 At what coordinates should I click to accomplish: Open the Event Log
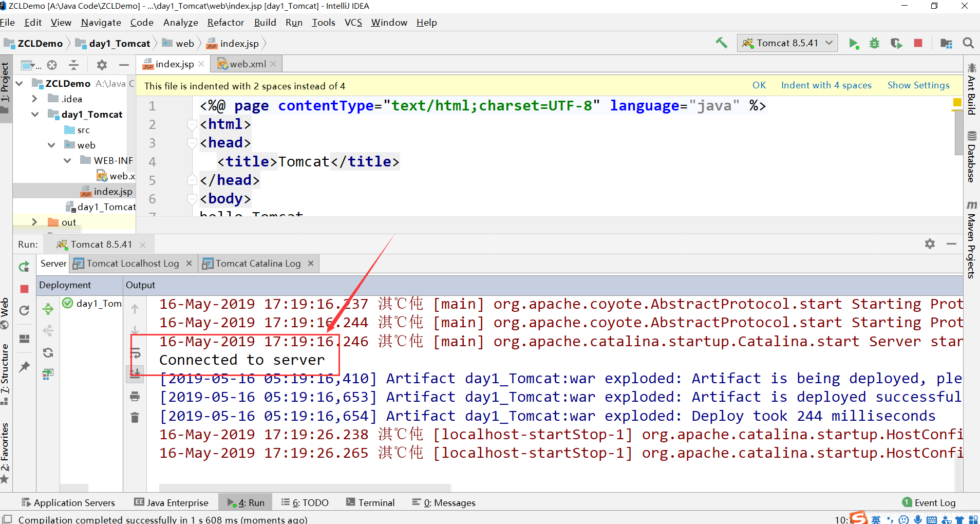929,502
